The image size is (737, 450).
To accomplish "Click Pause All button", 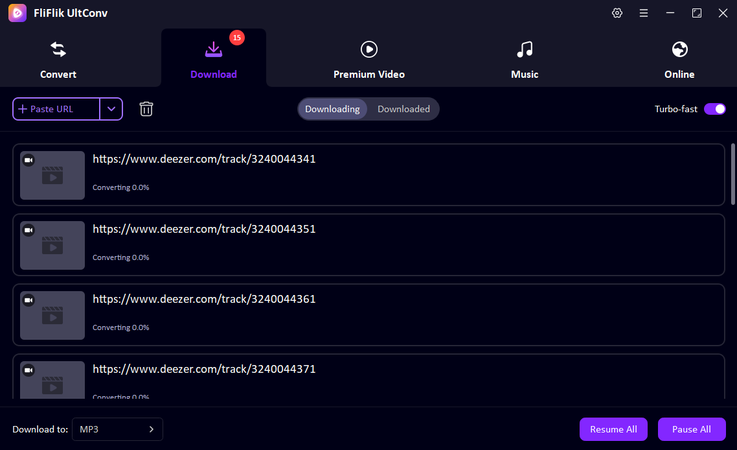I will pyautogui.click(x=691, y=429).
